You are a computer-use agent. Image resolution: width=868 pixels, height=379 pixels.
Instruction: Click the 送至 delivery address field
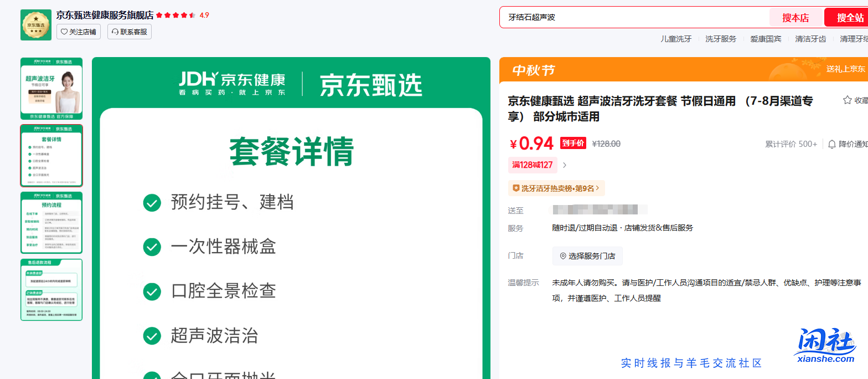point(600,210)
